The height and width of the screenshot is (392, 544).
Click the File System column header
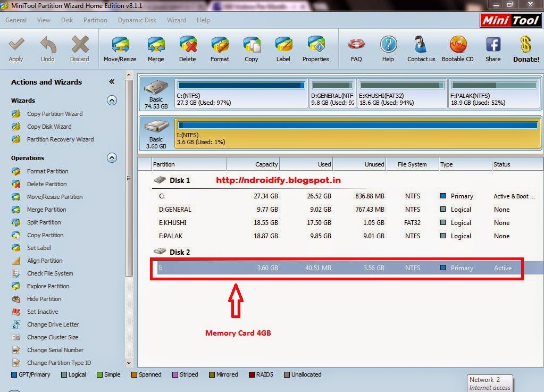coord(412,164)
